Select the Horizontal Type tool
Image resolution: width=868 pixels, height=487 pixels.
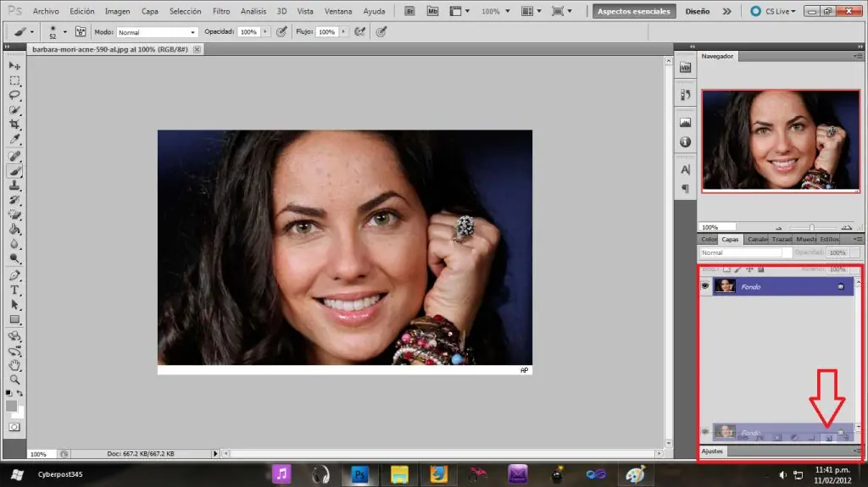(x=15, y=290)
